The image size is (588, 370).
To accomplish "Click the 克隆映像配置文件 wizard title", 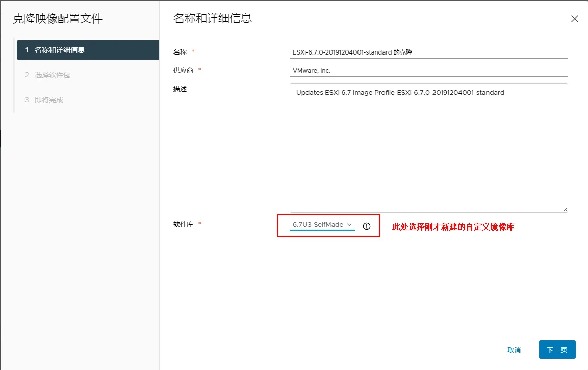I will coord(58,19).
